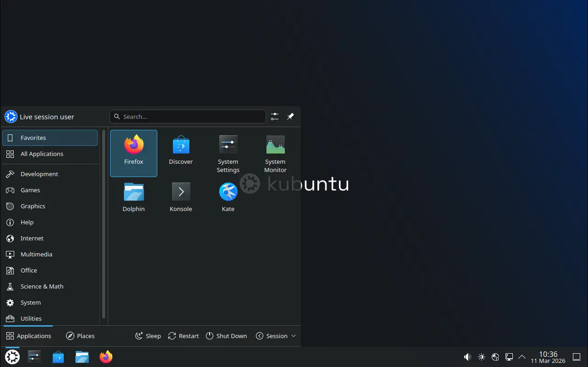588x367 pixels.
Task: Expand the Session options dropdown
Action: click(x=276, y=336)
